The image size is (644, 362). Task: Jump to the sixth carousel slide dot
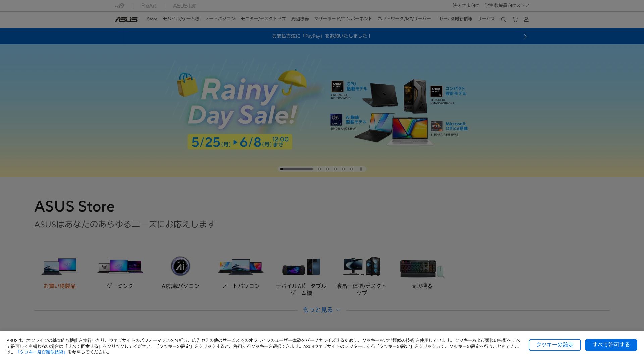coord(352,169)
